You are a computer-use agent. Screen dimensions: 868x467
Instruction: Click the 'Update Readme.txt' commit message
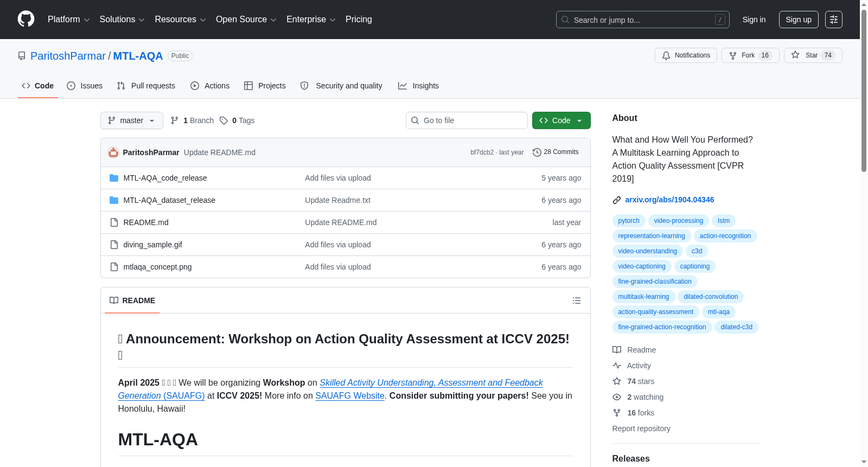tap(337, 200)
